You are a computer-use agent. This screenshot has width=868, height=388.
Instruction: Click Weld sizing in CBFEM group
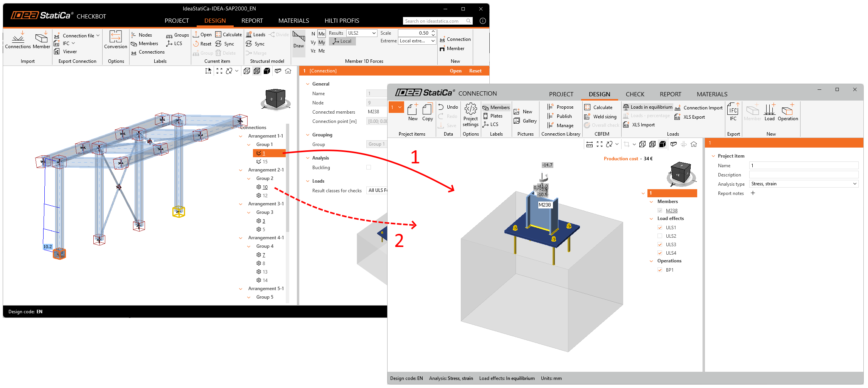(x=600, y=117)
